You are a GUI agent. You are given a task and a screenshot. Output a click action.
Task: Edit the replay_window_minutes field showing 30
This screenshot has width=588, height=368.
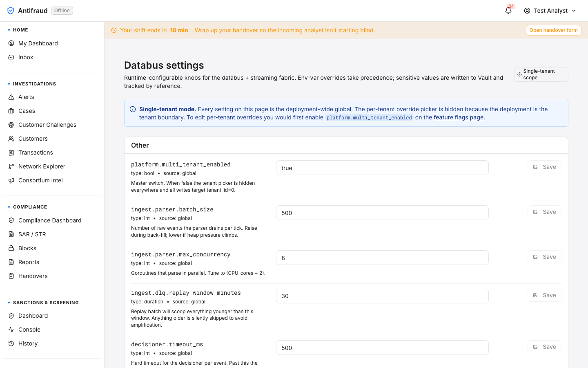point(382,296)
